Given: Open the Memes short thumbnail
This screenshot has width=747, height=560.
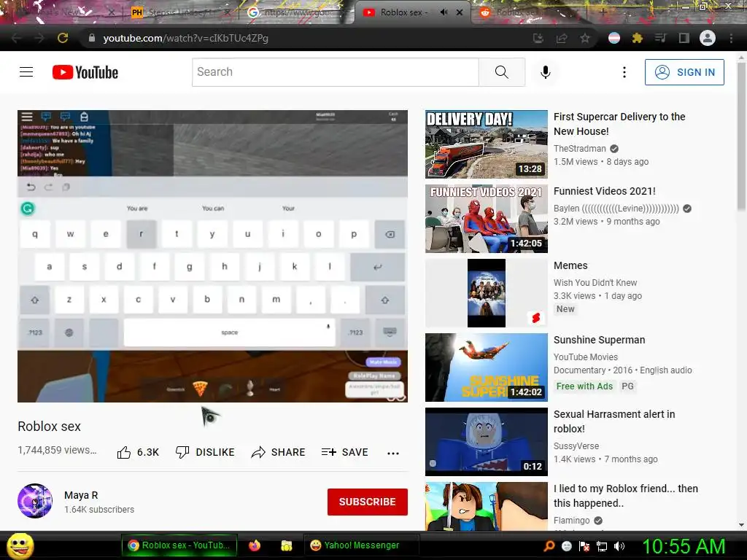Looking at the screenshot, I should pos(487,293).
